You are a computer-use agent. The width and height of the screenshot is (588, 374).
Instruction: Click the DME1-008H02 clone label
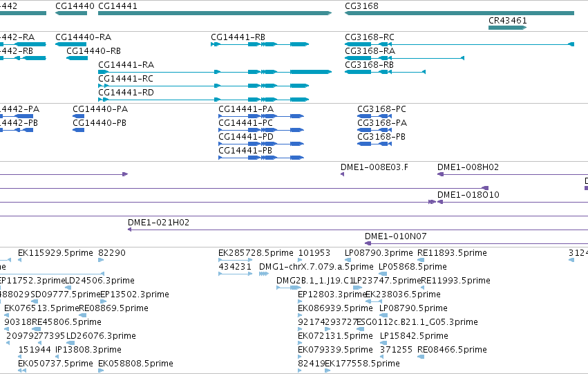468,167
